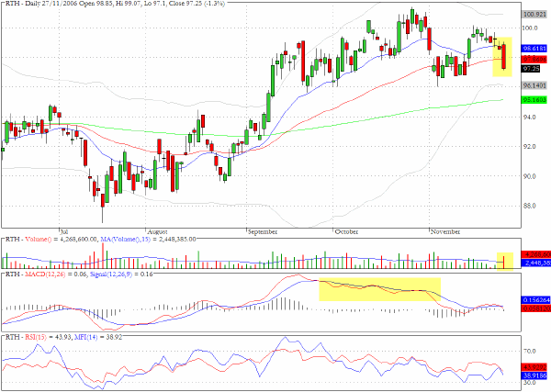The image size is (551, 392).
Task: Click the 88.0 price axis label
Action: (530, 206)
